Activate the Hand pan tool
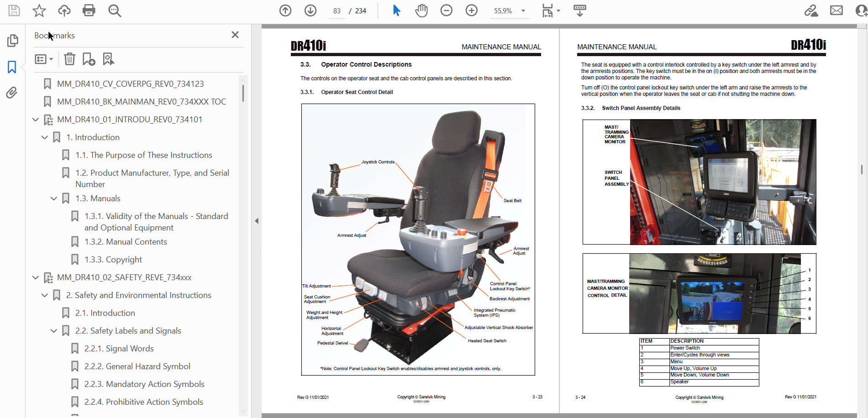The width and height of the screenshot is (868, 418). [421, 10]
